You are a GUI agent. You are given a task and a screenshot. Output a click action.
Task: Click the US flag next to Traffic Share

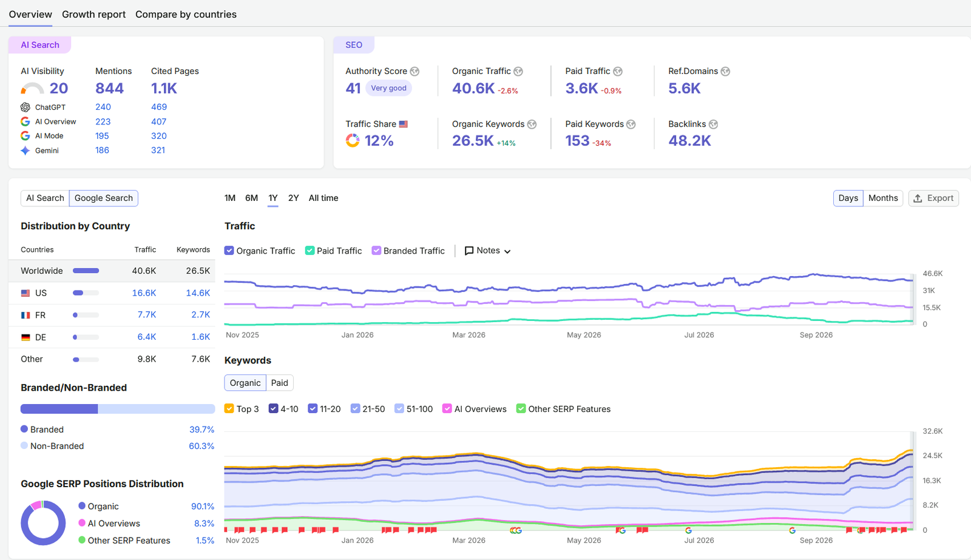(404, 124)
